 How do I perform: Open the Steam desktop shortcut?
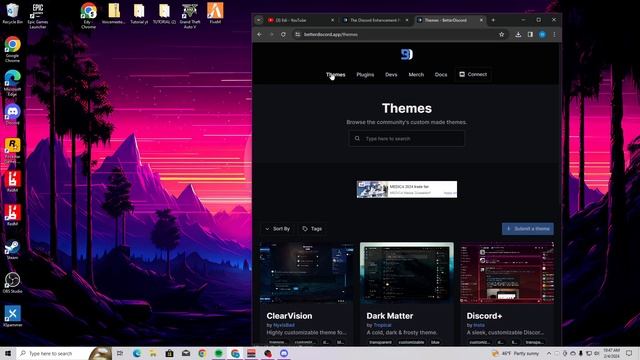[x=12, y=249]
